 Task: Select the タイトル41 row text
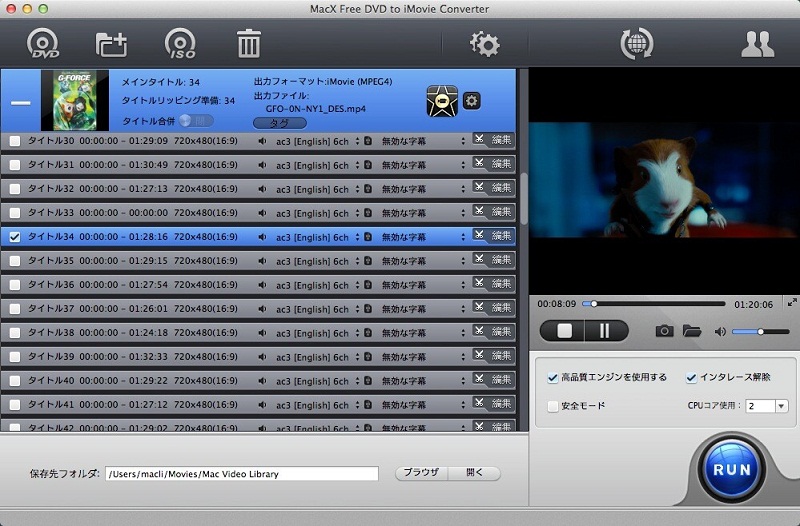pyautogui.click(x=133, y=405)
